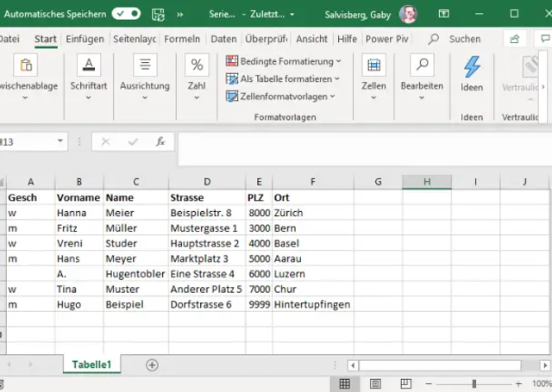552x392 pixels.
Task: Open the Start ribbon tab
Action: coord(46,39)
